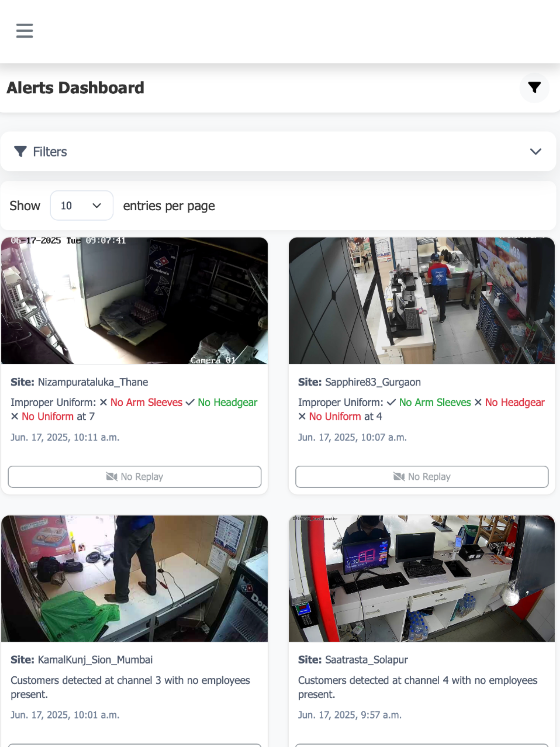Open Saatrasta_Solapur camera snapshot
Viewport: 560px width, 747px height.
click(x=422, y=578)
